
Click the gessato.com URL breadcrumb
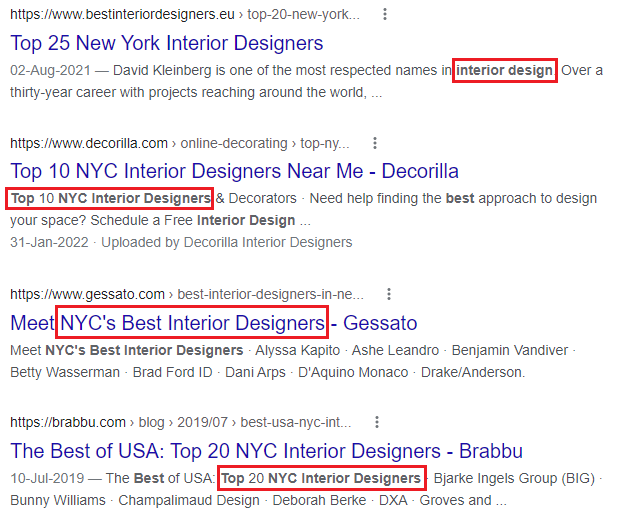tap(187, 294)
